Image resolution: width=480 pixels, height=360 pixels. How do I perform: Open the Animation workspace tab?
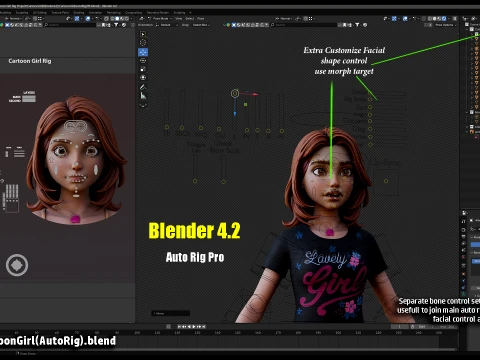click(x=95, y=13)
